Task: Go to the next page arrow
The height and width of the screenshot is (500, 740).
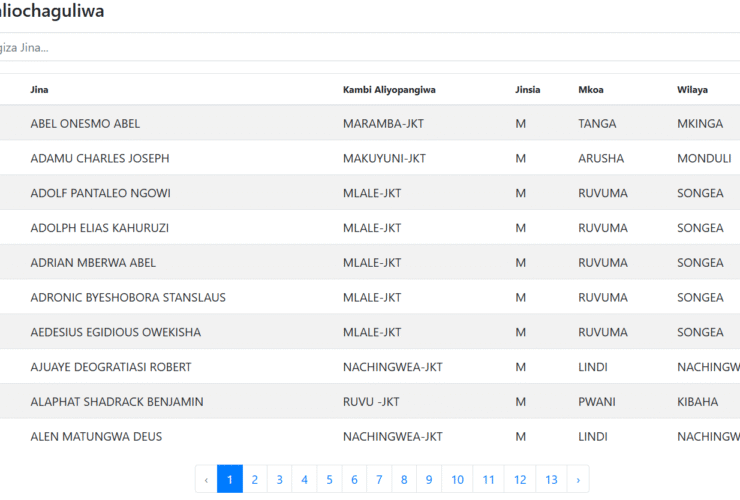Action: coord(577,480)
